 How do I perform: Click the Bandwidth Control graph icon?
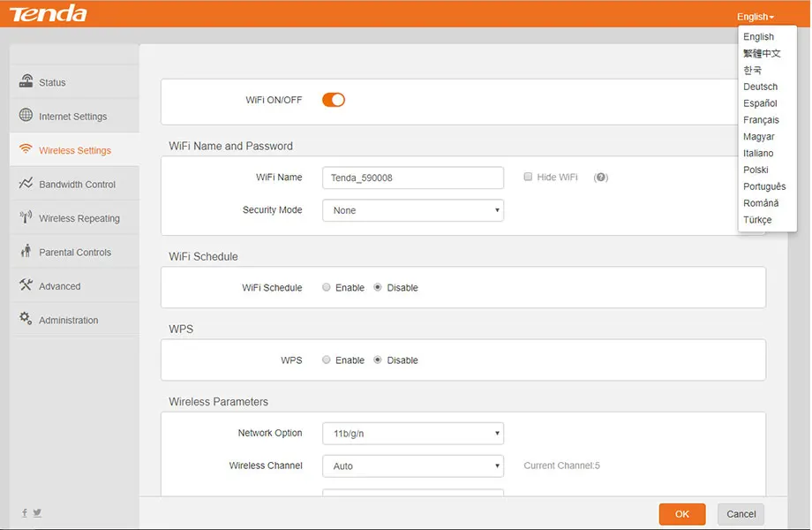(x=26, y=184)
